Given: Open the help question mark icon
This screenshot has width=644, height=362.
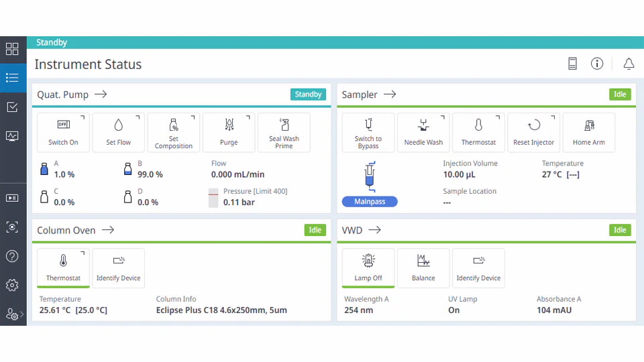Looking at the screenshot, I should [12, 256].
